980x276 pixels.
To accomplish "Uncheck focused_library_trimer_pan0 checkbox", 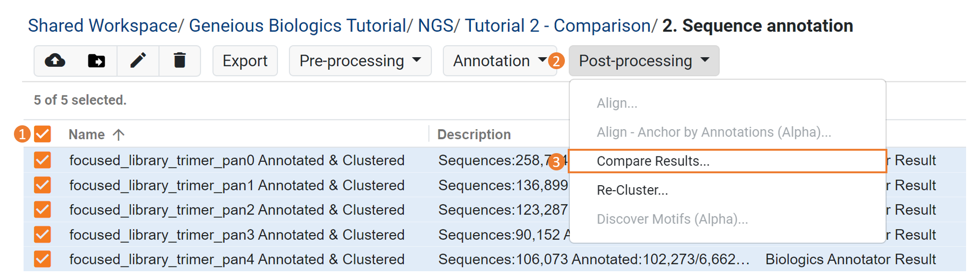I will pyautogui.click(x=43, y=160).
